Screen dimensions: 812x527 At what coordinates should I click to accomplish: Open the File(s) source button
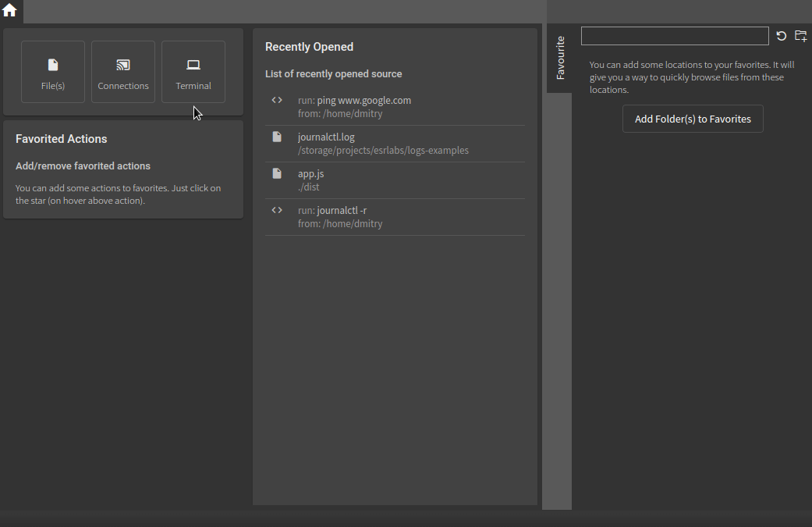coord(53,72)
